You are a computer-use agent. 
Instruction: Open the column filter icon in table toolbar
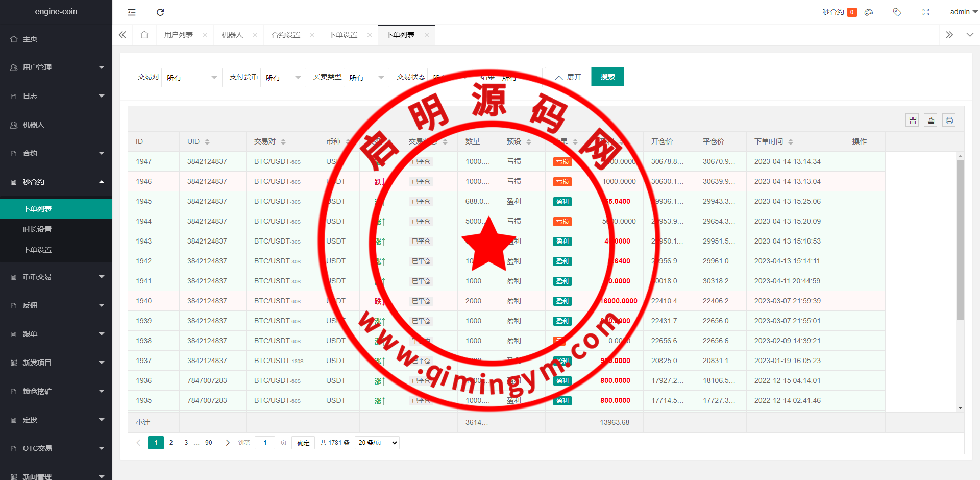click(x=913, y=121)
